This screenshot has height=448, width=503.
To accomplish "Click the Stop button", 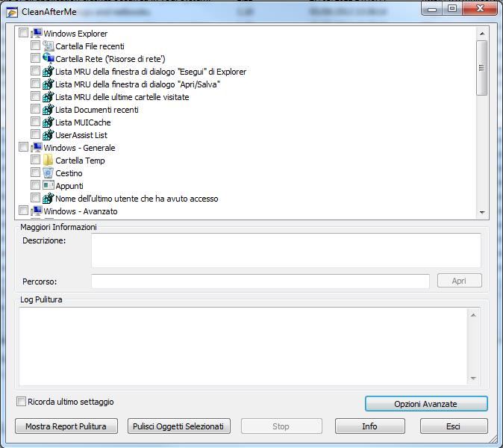I will pos(281,426).
